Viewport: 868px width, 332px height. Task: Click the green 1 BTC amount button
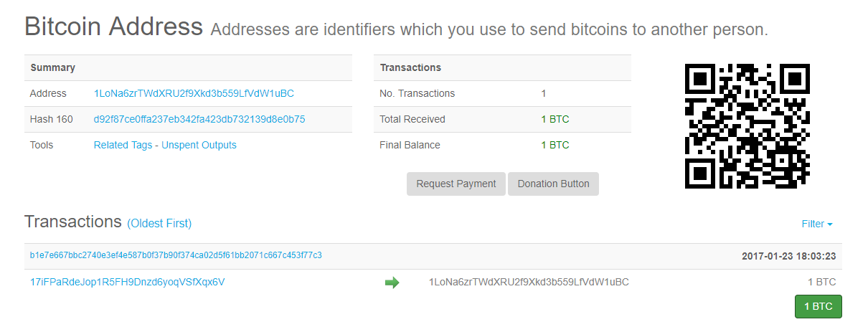coord(818,306)
